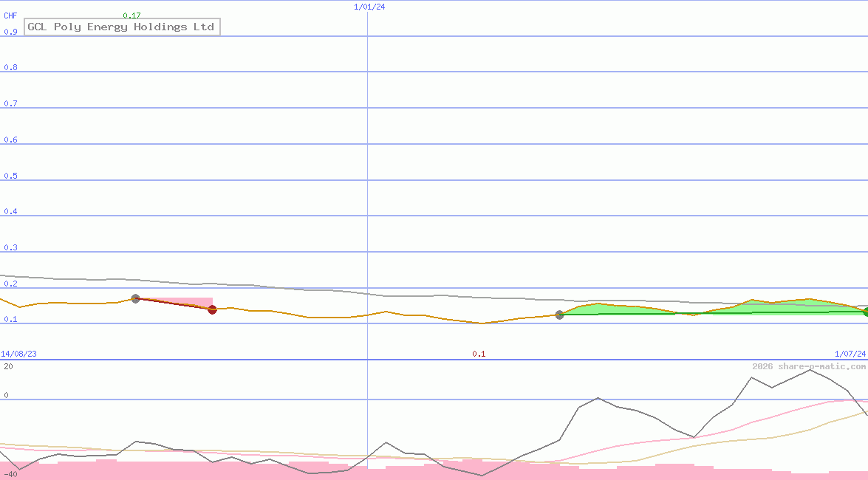Click the indicator panel's 0 axis label
This screenshot has height=480, width=868.
[x=6, y=395]
